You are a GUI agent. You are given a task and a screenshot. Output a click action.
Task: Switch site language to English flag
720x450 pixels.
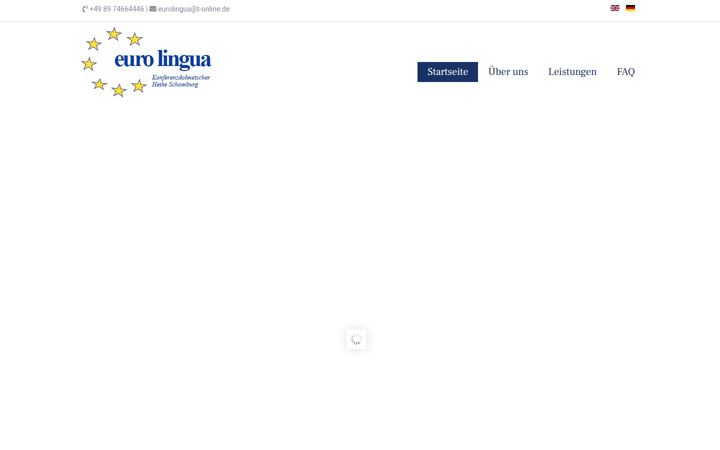[615, 8]
